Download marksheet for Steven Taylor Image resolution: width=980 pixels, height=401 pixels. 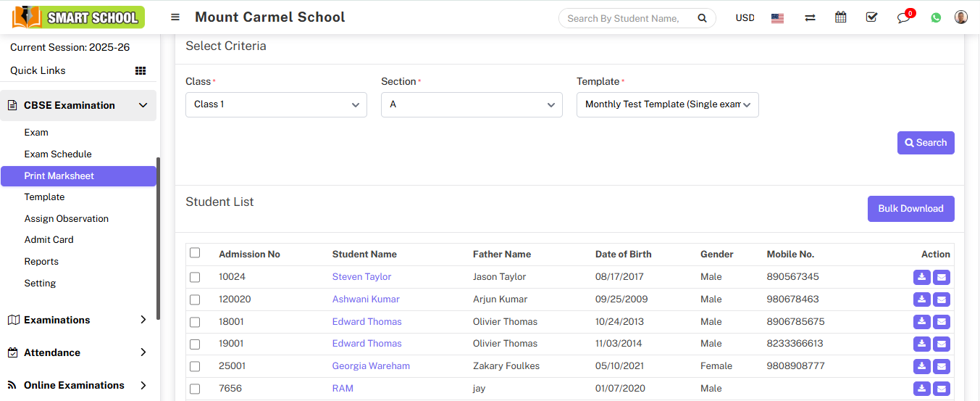click(x=921, y=277)
